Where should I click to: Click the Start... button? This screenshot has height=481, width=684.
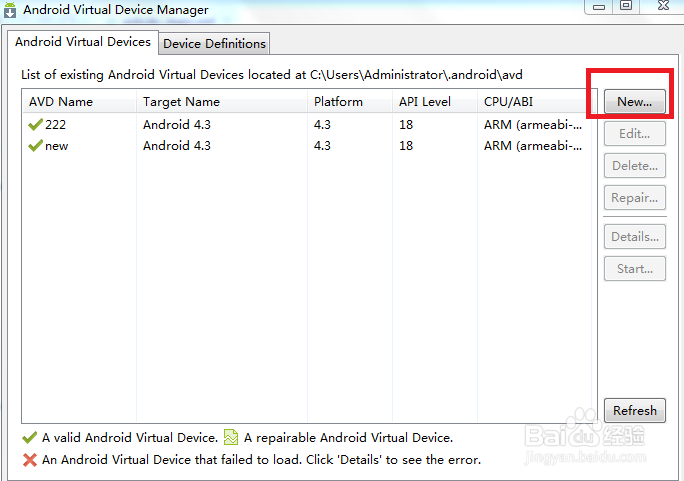(x=635, y=269)
